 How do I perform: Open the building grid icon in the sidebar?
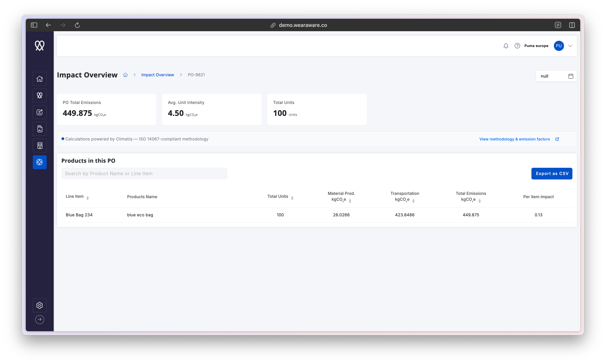(39, 146)
